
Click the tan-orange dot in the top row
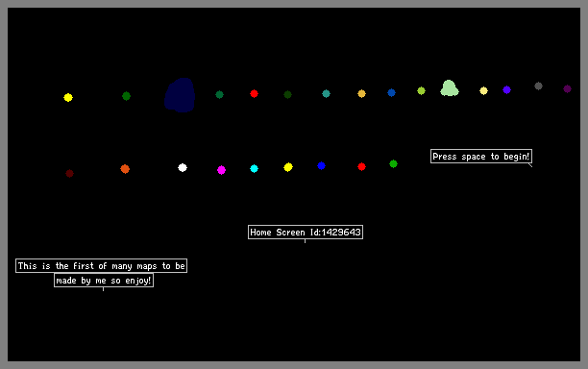[x=361, y=94]
